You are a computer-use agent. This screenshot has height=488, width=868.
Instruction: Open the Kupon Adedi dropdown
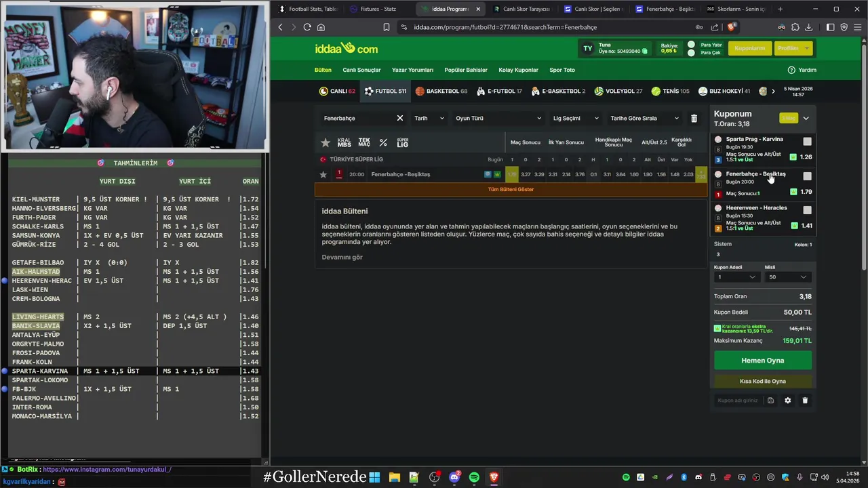tap(736, 277)
